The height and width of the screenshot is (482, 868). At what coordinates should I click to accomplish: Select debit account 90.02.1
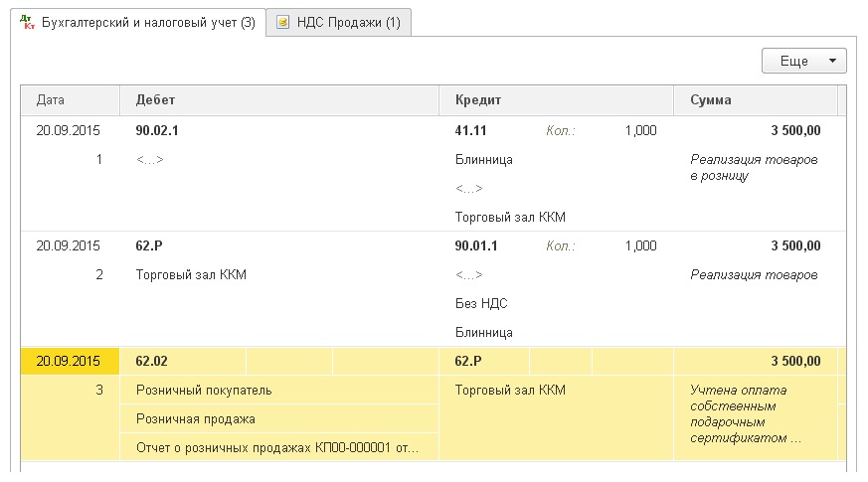157,130
